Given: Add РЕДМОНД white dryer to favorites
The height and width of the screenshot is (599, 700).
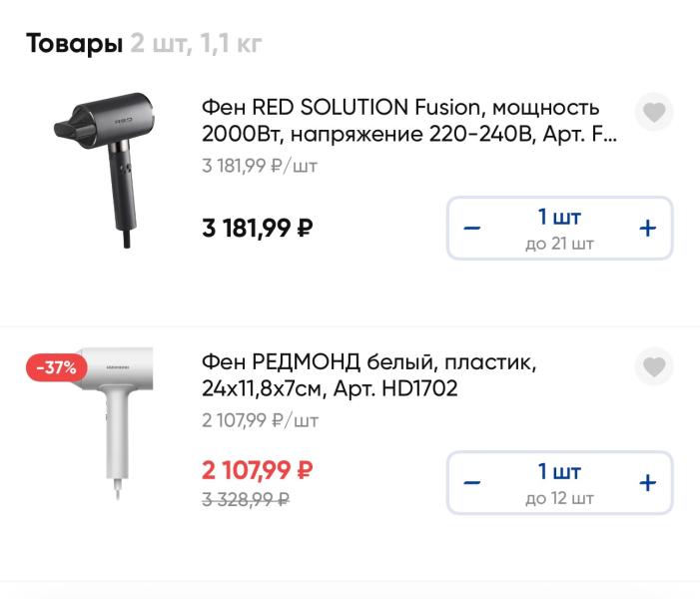Looking at the screenshot, I should click(x=653, y=367).
